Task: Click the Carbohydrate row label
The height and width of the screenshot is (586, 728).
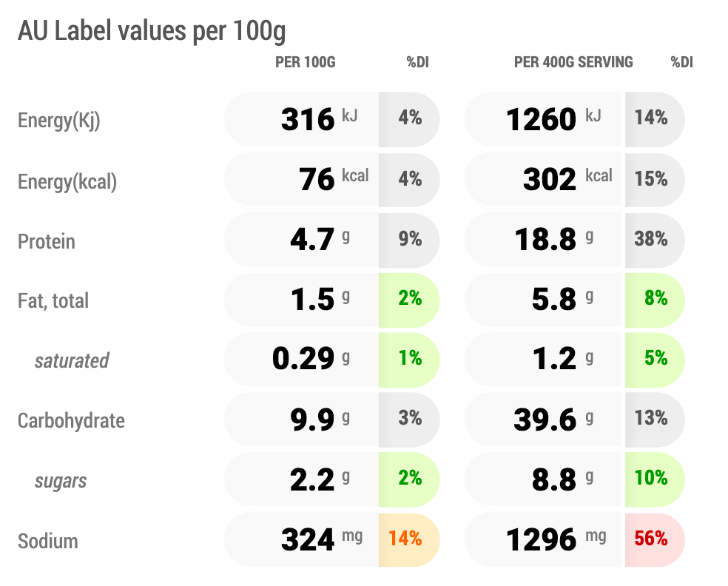Action: coord(71,421)
